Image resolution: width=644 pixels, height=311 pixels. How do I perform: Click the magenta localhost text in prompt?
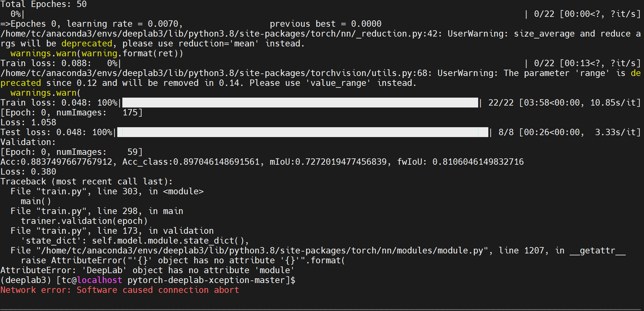coord(99,280)
